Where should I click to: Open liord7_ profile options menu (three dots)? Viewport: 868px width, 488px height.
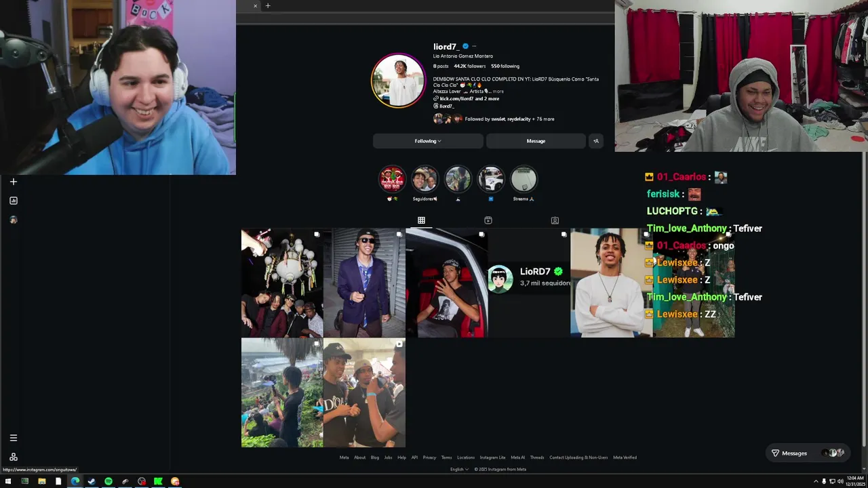(x=474, y=46)
